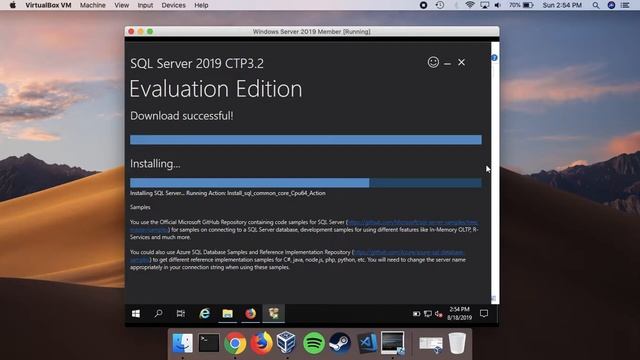Open the Azure SQL Database samples link

(409, 253)
